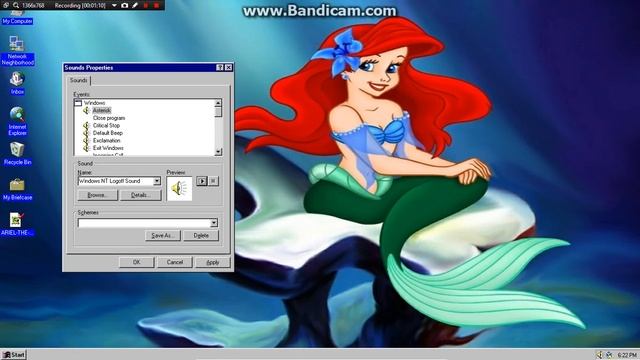Click Cancel in Sounds Properties

click(175, 262)
